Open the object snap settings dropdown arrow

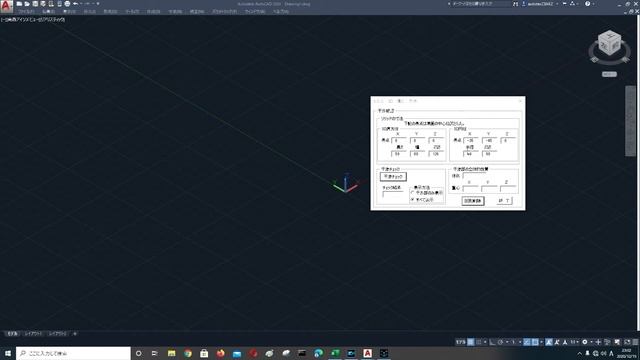point(542,342)
